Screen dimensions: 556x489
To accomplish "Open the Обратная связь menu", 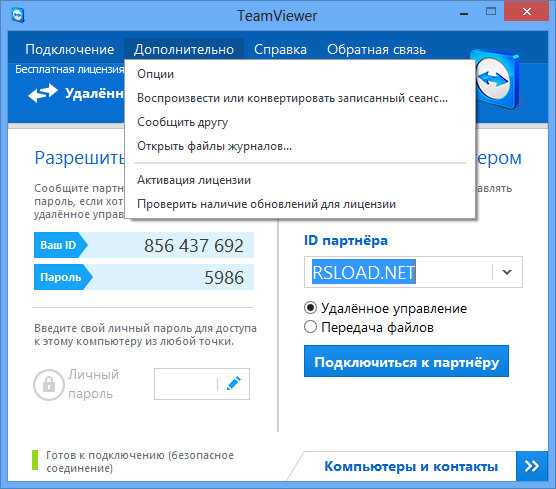I will pos(376,49).
